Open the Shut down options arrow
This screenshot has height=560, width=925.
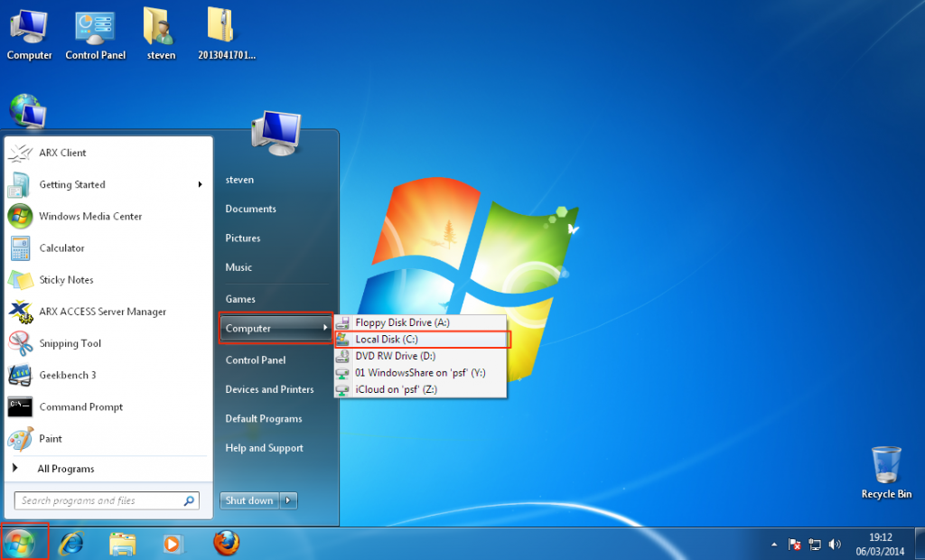tap(288, 501)
